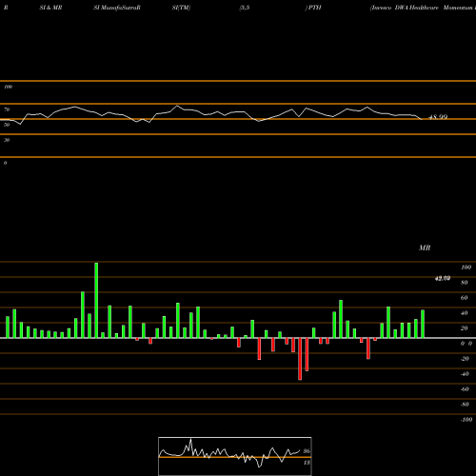Click the 'MR' chart title label
The image size is (476, 476).
coord(425,248)
